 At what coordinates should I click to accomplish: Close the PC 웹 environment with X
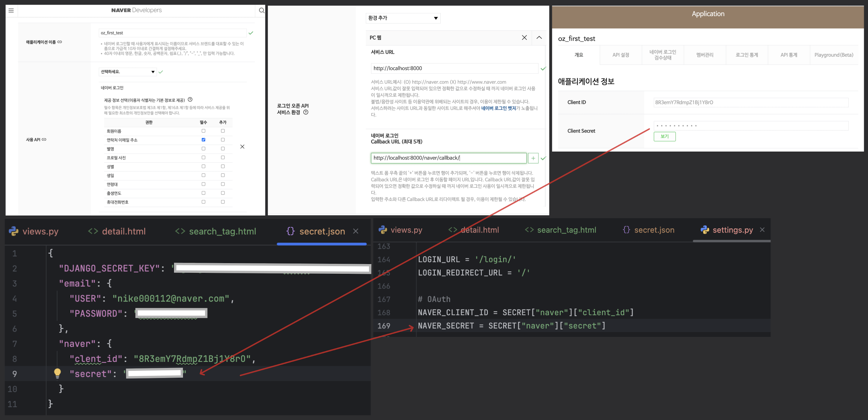click(524, 38)
